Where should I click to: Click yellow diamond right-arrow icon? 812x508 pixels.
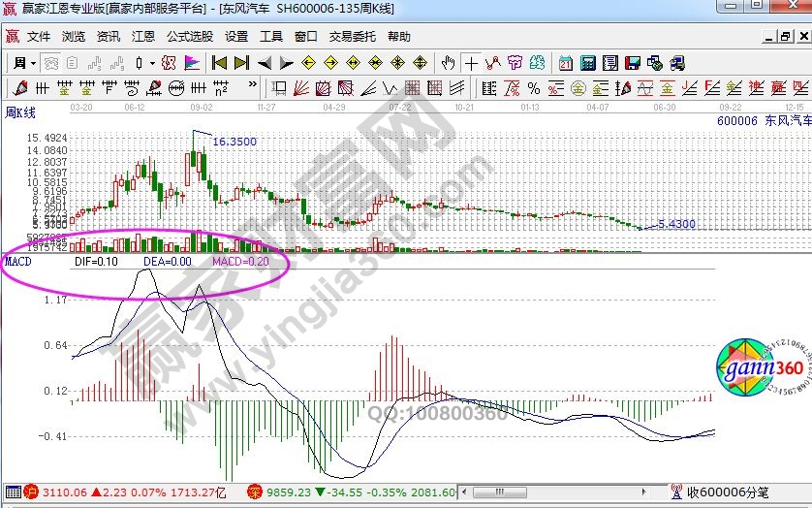[x=331, y=63]
